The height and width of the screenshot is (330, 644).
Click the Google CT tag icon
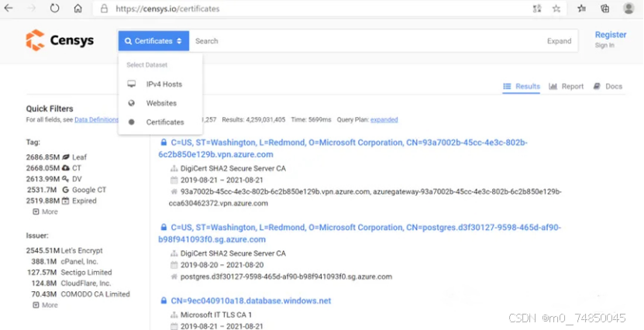[x=66, y=190]
